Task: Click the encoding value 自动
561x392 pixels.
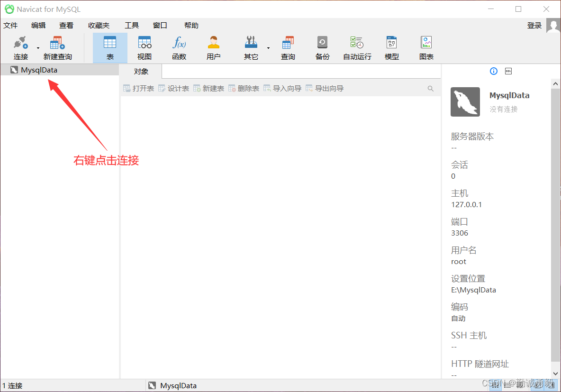Action: 458,318
